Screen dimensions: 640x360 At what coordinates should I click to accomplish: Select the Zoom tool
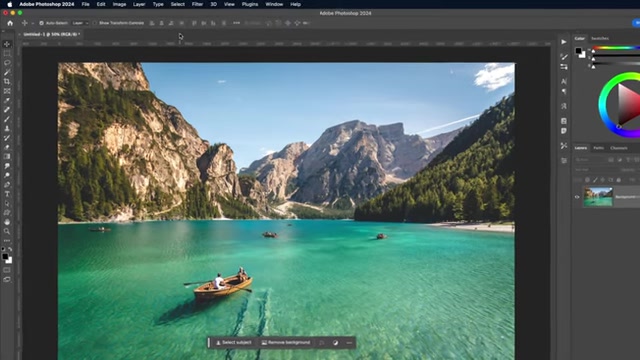tap(7, 231)
